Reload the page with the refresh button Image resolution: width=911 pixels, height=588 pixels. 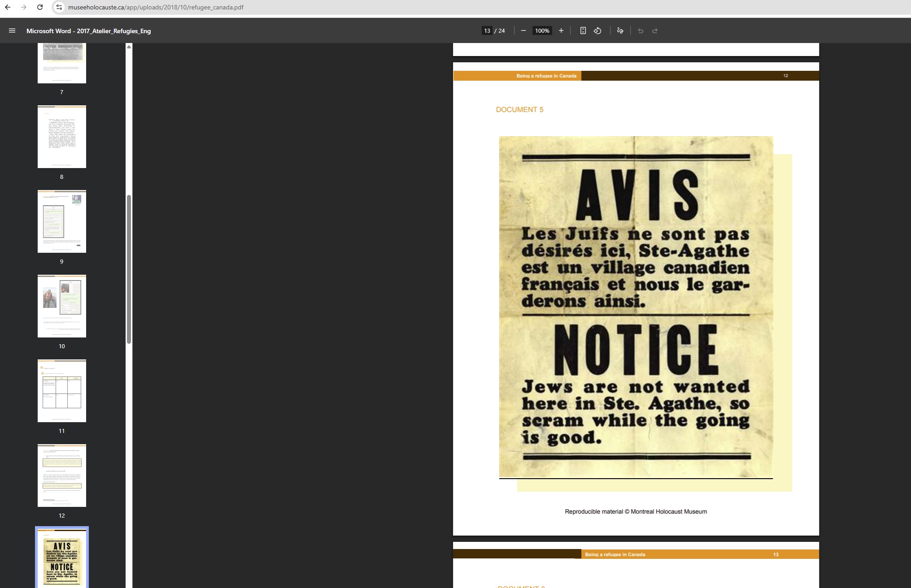(40, 7)
